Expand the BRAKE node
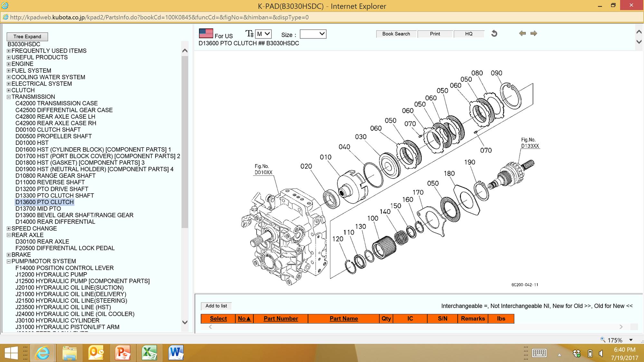The height and width of the screenshot is (362, 644). 9,255
